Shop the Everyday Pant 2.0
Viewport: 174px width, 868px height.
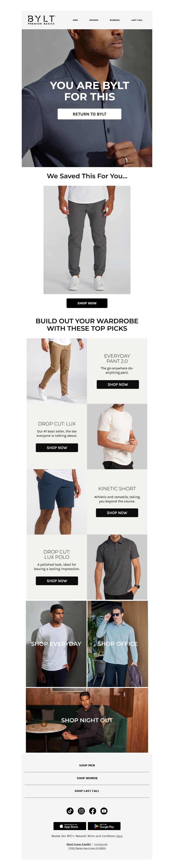coord(118,384)
